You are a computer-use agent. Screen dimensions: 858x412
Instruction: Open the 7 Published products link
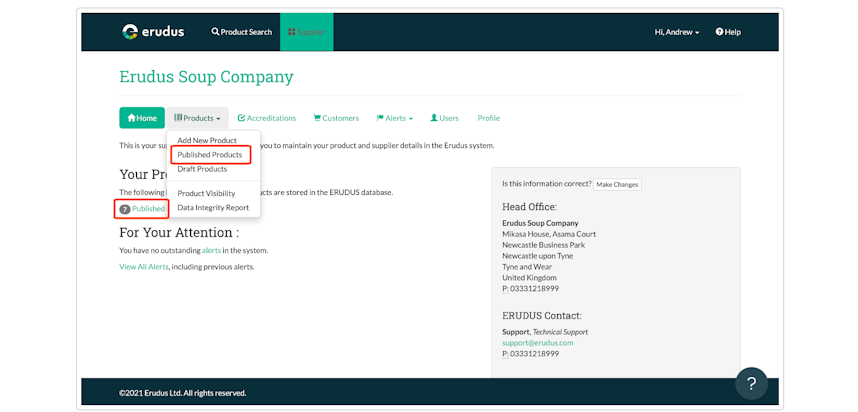tap(142, 208)
